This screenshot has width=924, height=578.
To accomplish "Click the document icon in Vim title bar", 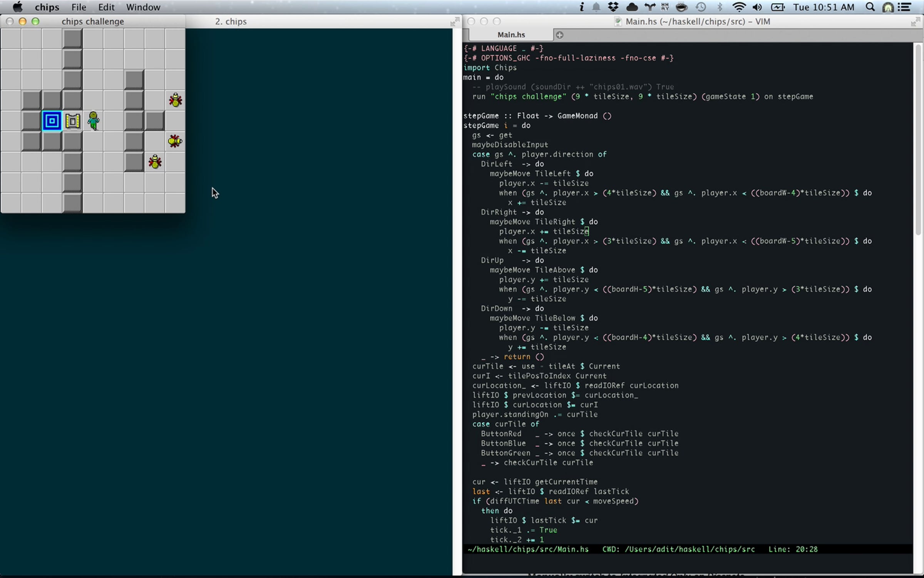I will (x=618, y=22).
